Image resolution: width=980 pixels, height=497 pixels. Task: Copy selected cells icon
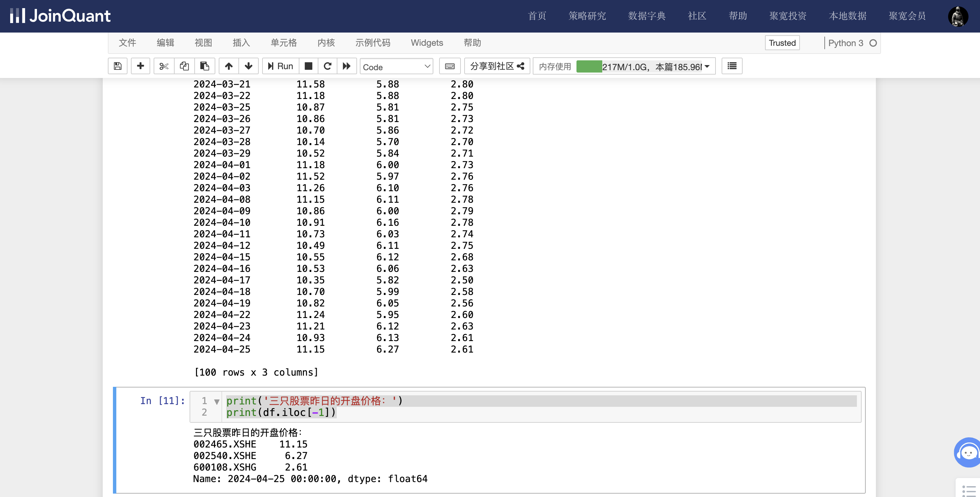(x=184, y=66)
